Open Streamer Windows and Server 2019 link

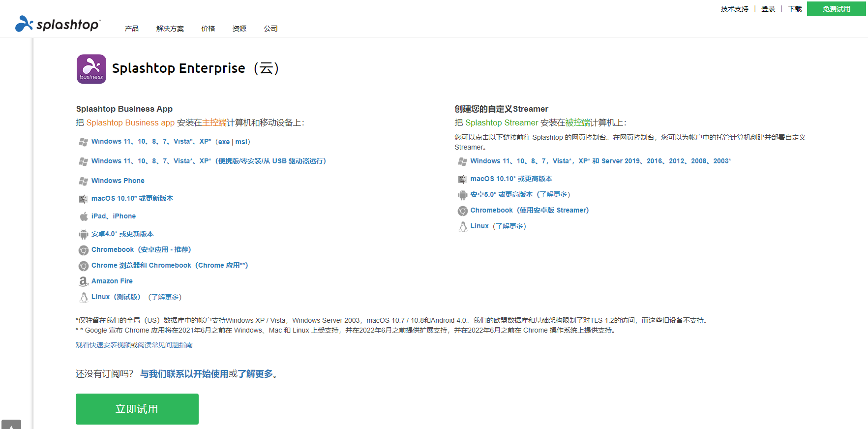(601, 161)
